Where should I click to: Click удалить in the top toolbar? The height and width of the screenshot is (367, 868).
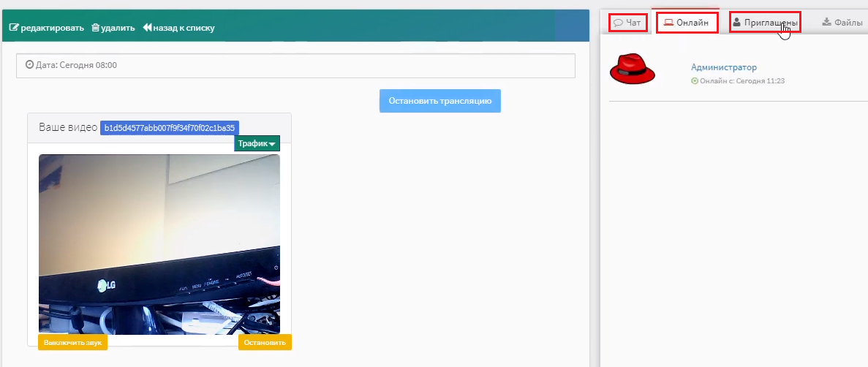pyautogui.click(x=113, y=28)
